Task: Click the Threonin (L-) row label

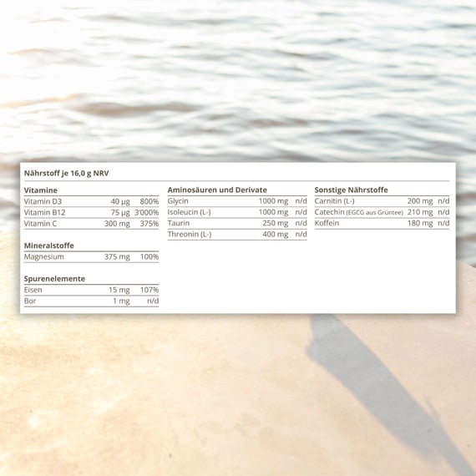Action: click(190, 235)
